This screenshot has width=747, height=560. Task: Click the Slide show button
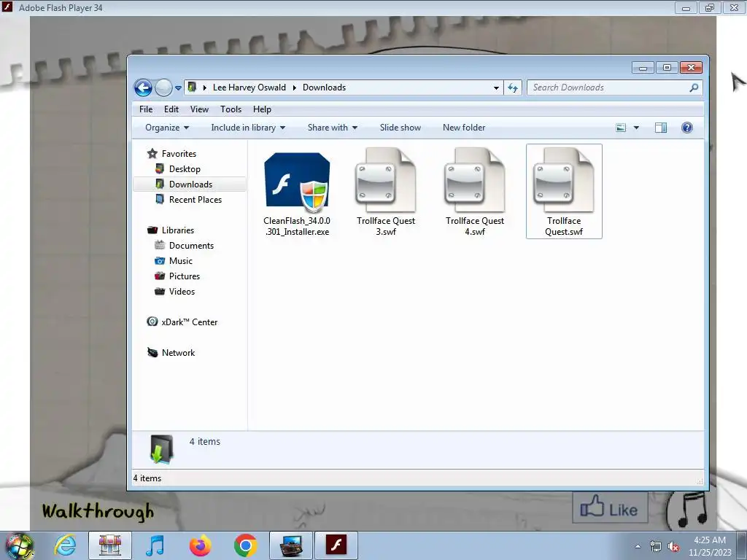400,128
